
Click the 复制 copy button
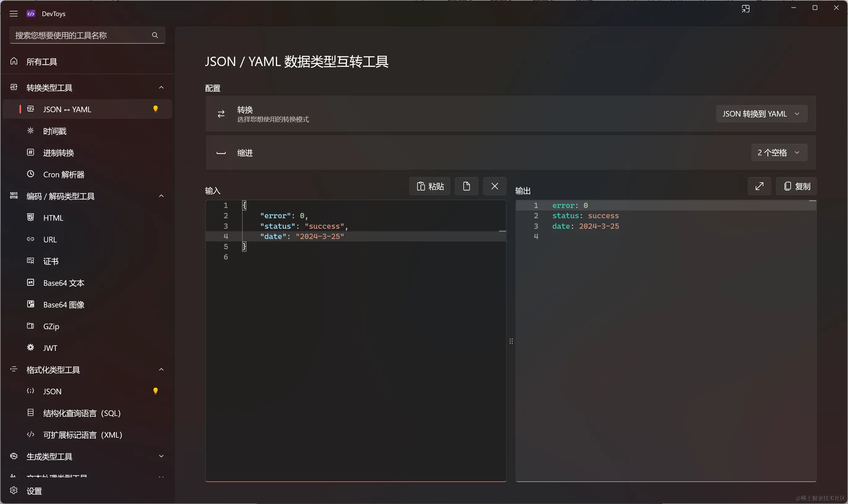click(x=796, y=186)
